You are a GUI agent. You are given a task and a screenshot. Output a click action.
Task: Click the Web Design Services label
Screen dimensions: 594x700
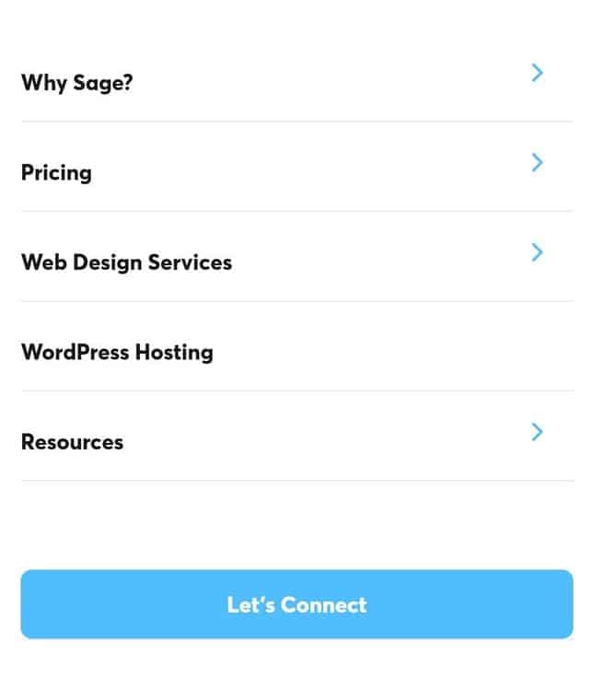coord(127,262)
